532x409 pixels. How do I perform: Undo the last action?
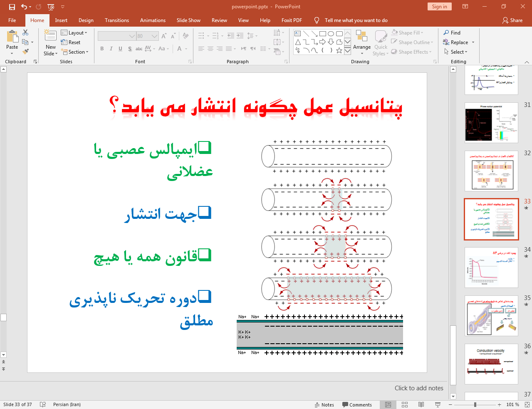24,7
